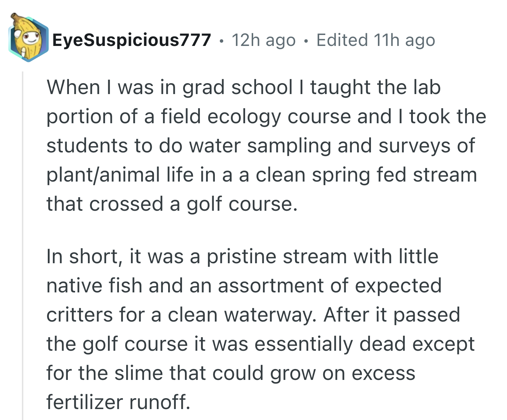Click the phrase fertilizer runoff
This screenshot has width=507, height=420.
pyautogui.click(x=118, y=402)
